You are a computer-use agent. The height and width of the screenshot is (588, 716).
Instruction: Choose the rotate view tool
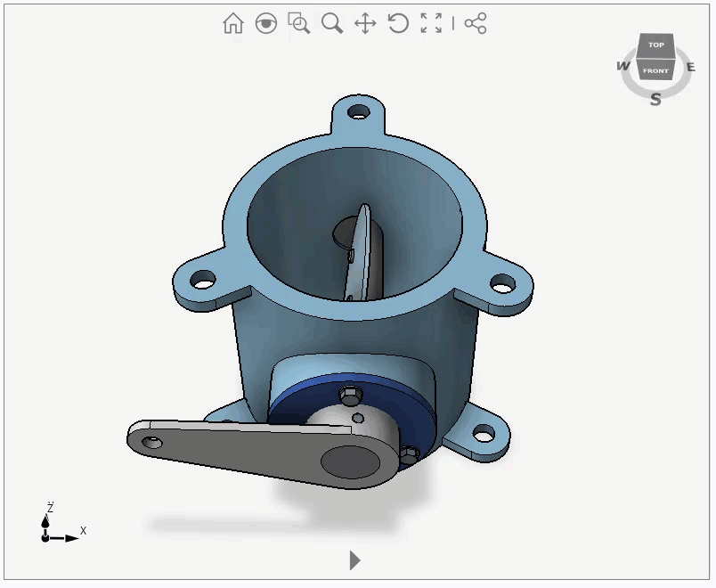pos(398,23)
